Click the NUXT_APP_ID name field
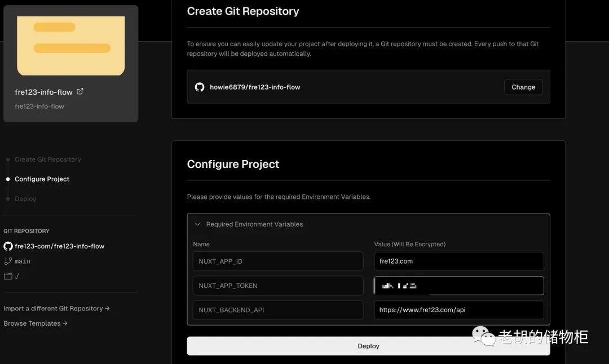 (278, 261)
